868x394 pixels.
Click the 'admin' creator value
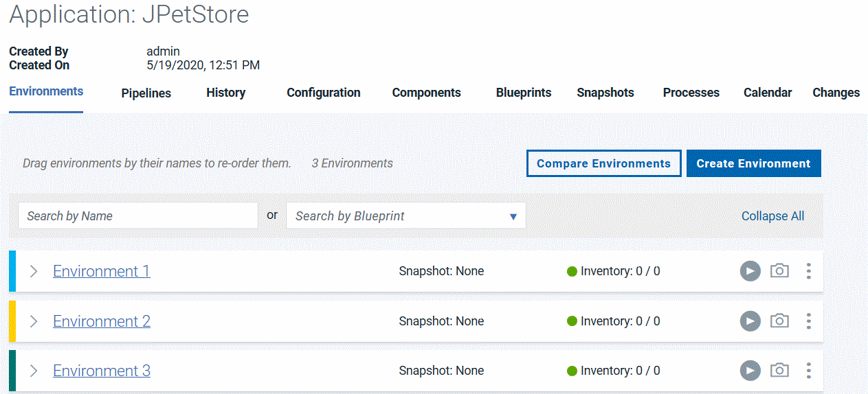[164, 51]
